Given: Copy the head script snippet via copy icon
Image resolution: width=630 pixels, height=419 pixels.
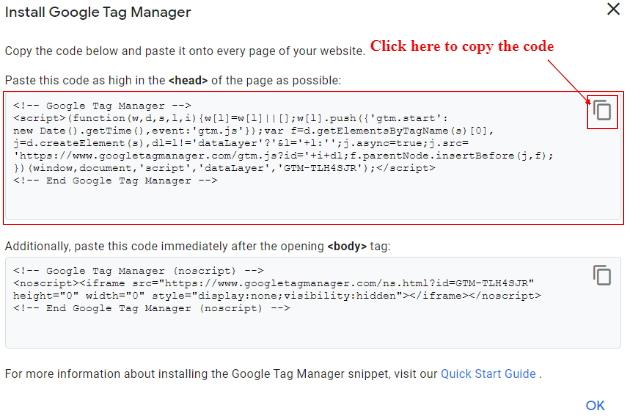Looking at the screenshot, I should (602, 110).
